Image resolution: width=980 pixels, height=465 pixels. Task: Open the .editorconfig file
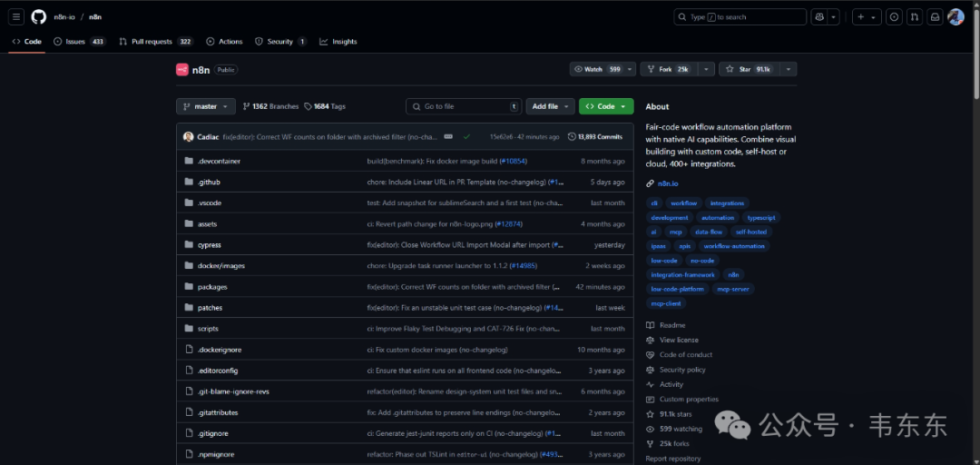pos(218,371)
